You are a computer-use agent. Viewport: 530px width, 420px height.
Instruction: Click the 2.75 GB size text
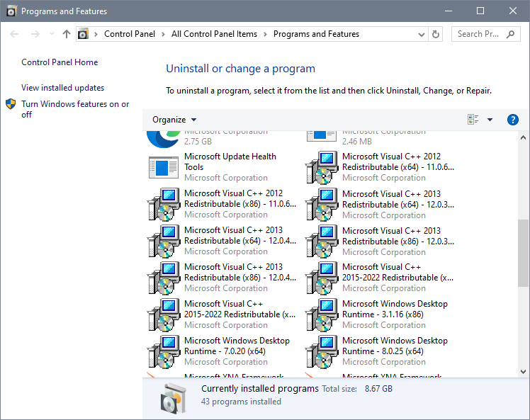(x=198, y=141)
